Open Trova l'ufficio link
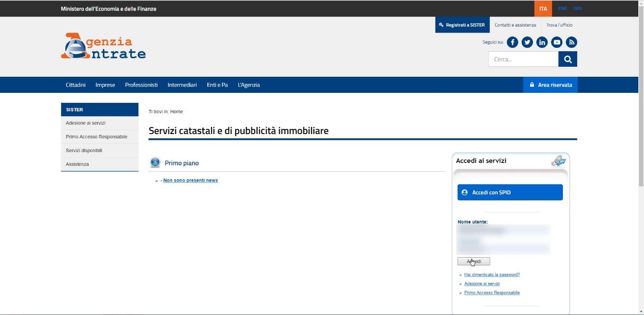644x315 pixels. click(559, 25)
